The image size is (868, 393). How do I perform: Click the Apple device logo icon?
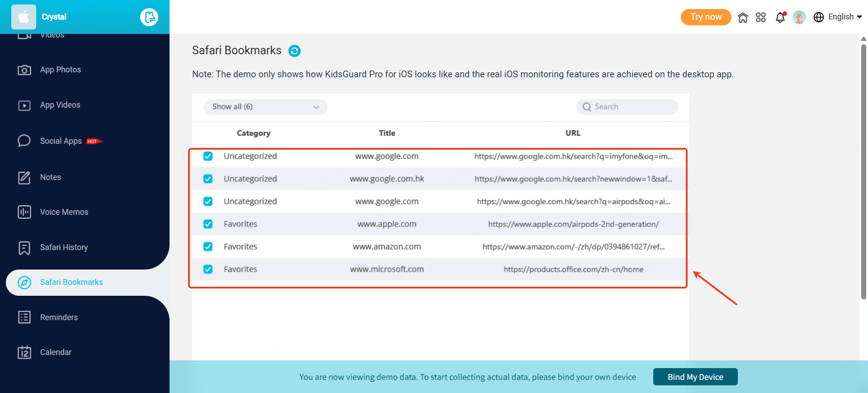coord(24,17)
